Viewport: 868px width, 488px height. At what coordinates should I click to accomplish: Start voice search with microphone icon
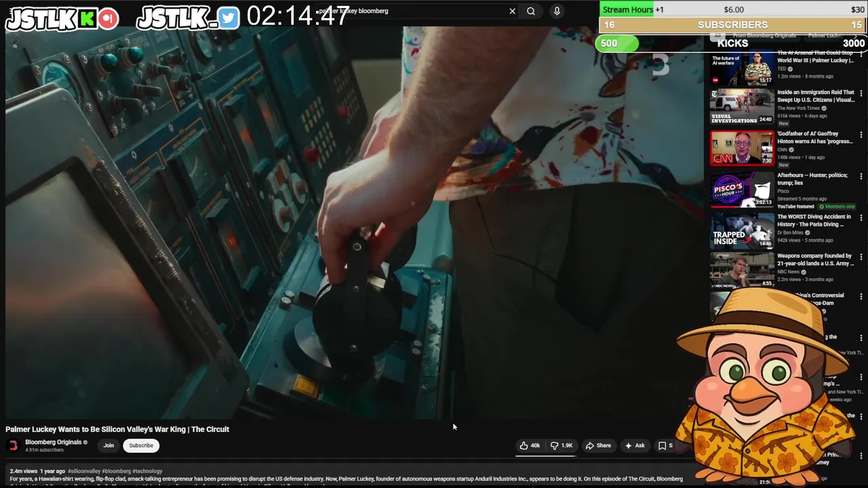coord(557,11)
